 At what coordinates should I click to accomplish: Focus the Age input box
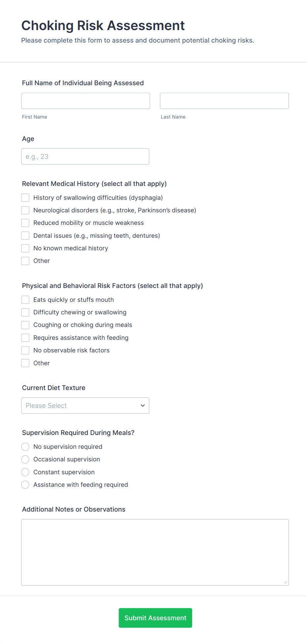point(85,156)
